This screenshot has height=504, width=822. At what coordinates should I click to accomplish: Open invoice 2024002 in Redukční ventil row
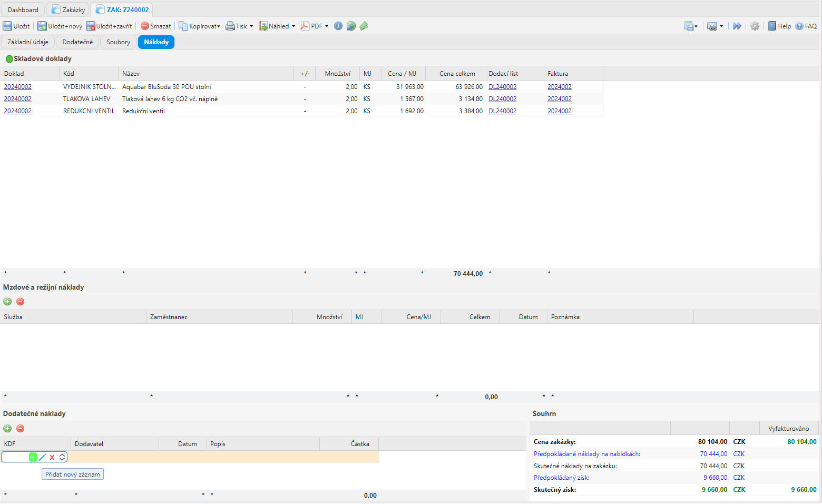coord(559,111)
